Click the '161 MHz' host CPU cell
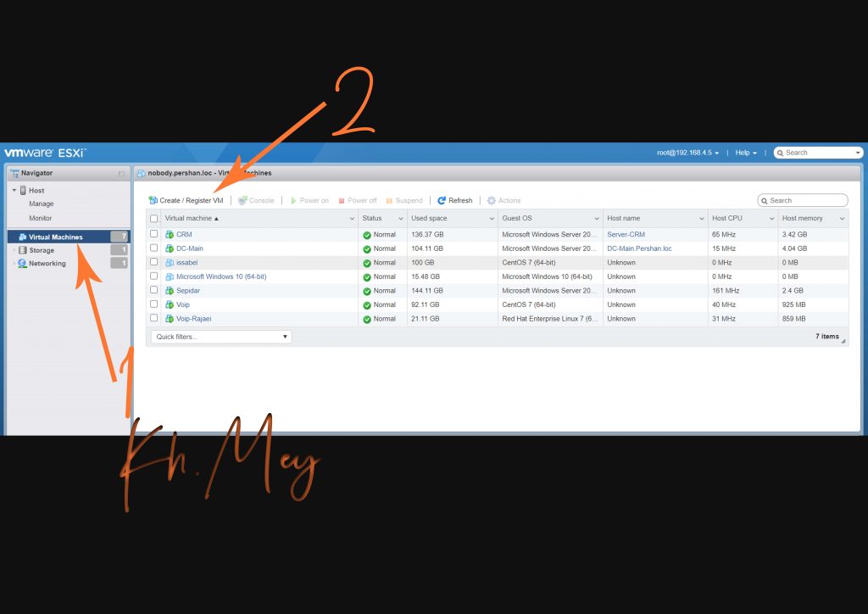Screen dimensions: 868x614 [x=726, y=291]
